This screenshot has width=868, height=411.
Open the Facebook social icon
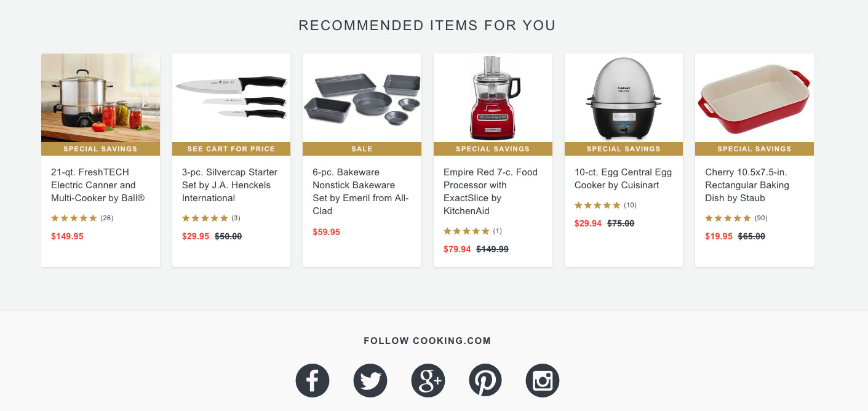tap(313, 380)
